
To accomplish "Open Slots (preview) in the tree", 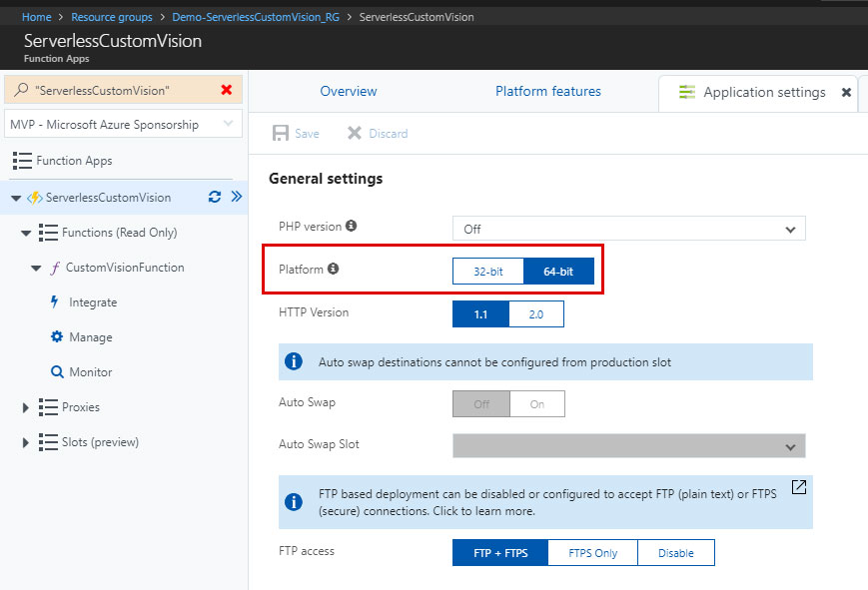I will pyautogui.click(x=100, y=442).
